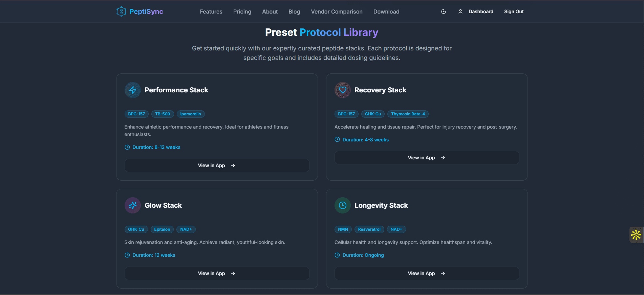Click the Performance Stack lightning icon
Viewport: 644px width, 295px height.
(x=133, y=90)
